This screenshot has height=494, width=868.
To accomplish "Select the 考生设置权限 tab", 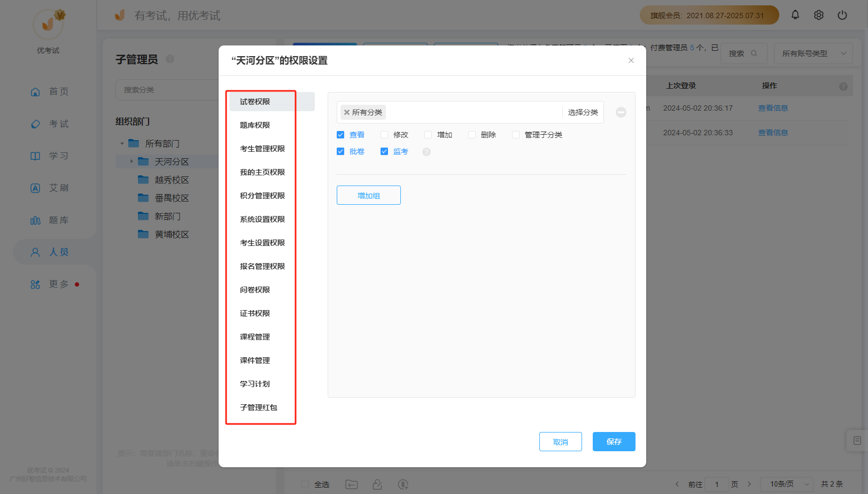I will pyautogui.click(x=272, y=243).
